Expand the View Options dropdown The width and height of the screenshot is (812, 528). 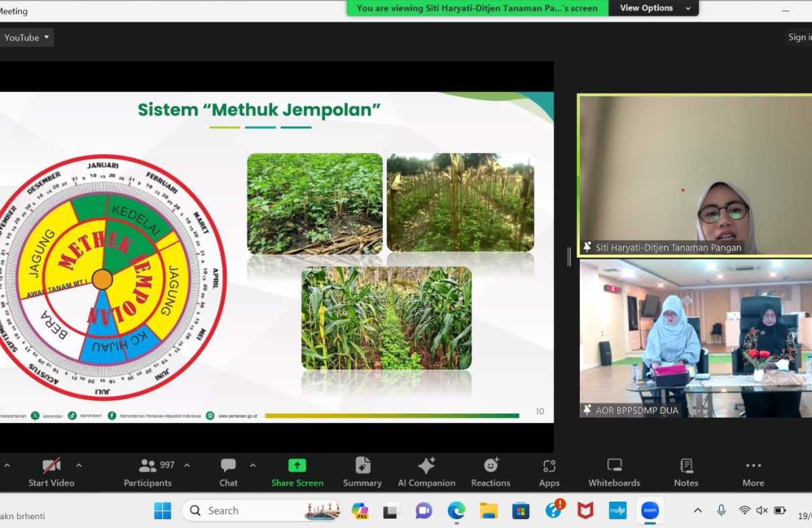(x=654, y=8)
